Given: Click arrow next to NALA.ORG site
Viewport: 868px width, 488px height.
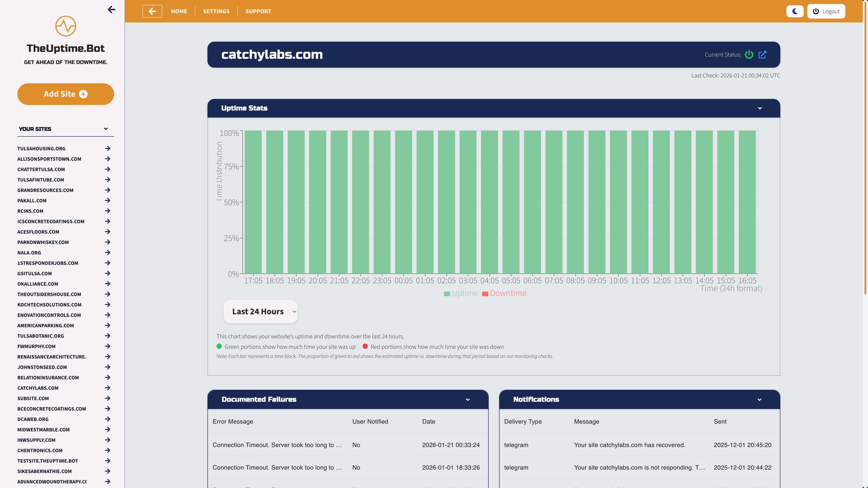Looking at the screenshot, I should (x=107, y=253).
